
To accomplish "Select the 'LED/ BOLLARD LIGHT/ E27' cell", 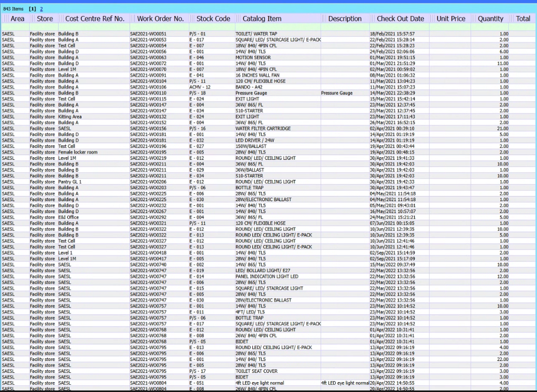I will click(263, 271).
